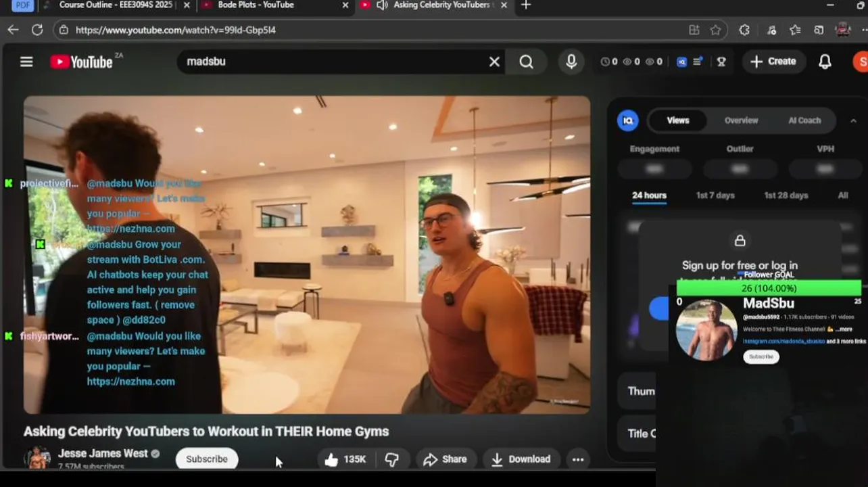Click the address bar URL
Image resolution: width=868 pixels, height=487 pixels.
click(x=176, y=30)
